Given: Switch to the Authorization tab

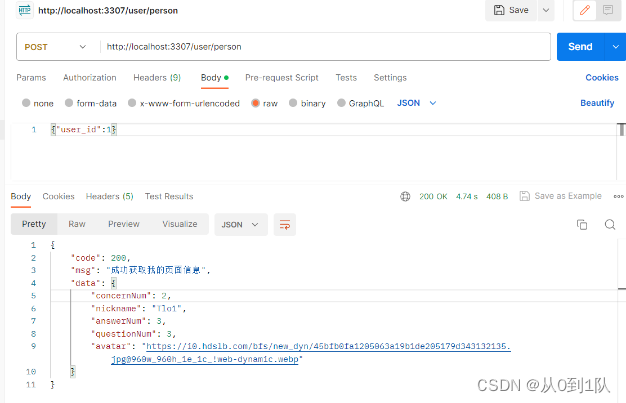Looking at the screenshot, I should coord(89,77).
